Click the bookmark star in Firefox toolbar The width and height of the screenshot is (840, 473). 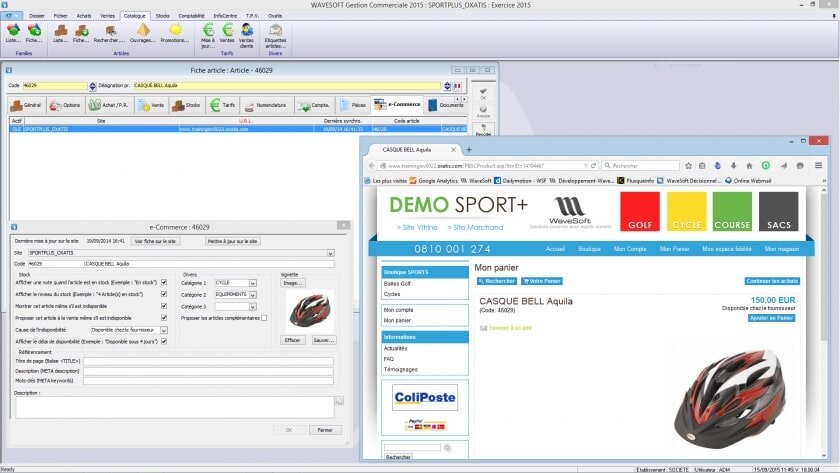[x=688, y=165]
